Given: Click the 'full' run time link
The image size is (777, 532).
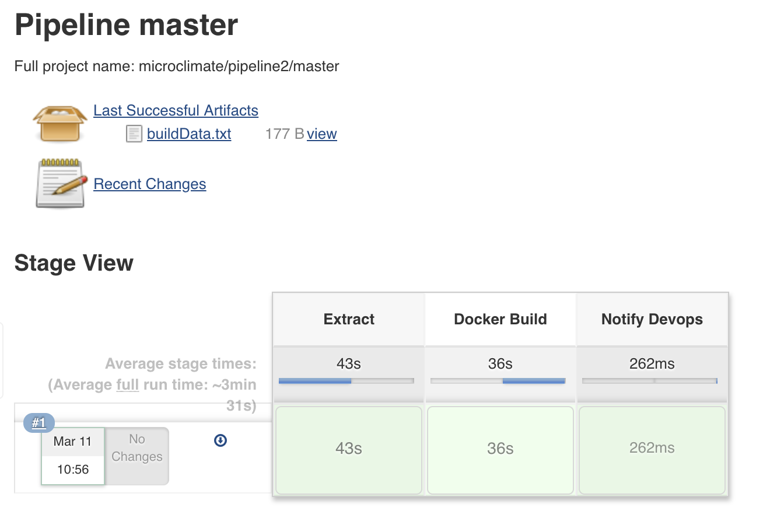Looking at the screenshot, I should pos(128,385).
